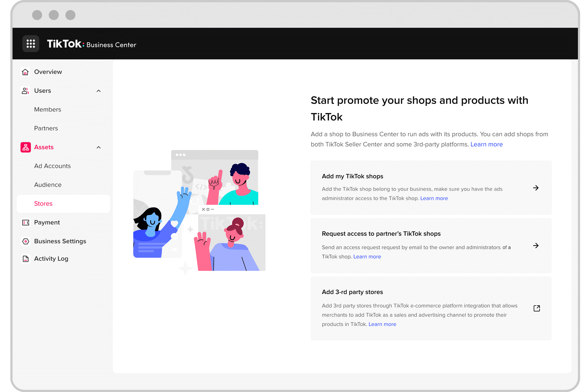Select Members under Users section

(48, 109)
